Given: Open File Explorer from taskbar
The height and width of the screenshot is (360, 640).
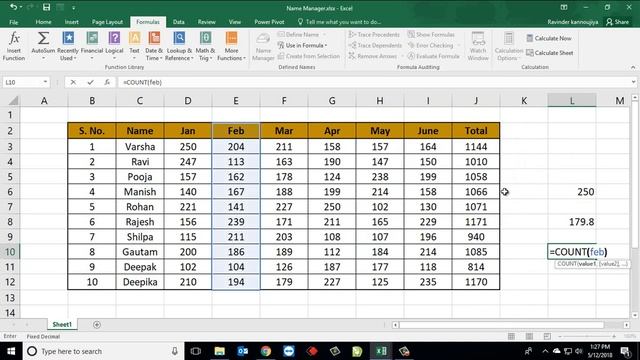Looking at the screenshot, I should (x=219, y=351).
